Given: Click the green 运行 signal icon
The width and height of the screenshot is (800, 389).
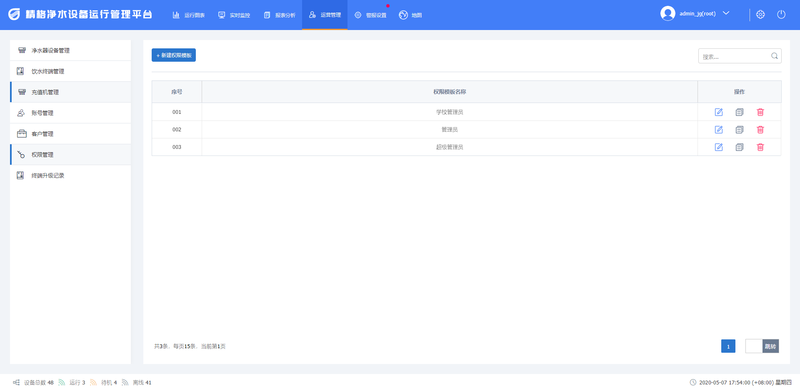Looking at the screenshot, I should point(62,382).
